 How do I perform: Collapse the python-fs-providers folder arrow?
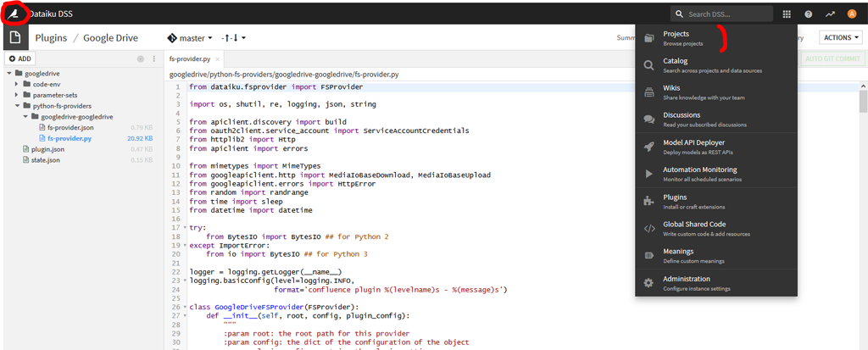point(17,106)
